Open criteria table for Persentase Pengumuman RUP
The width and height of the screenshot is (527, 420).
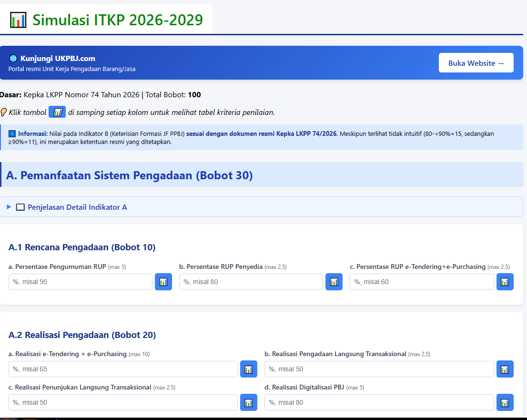(x=163, y=282)
